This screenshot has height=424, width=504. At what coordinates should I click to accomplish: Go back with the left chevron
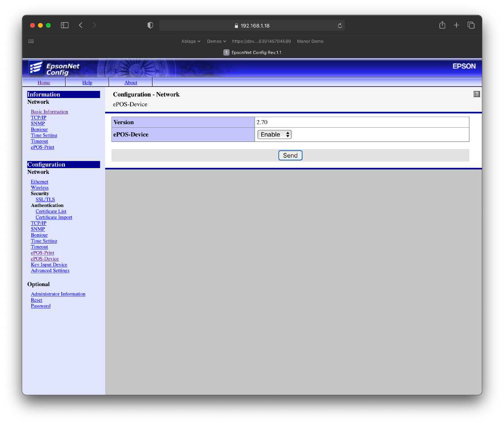[81, 25]
